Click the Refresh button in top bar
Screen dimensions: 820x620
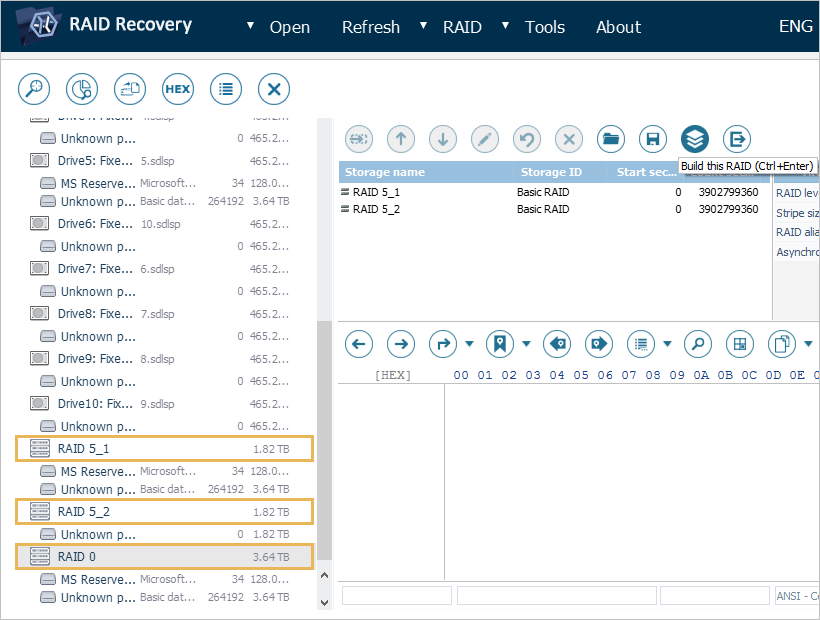coord(370,27)
